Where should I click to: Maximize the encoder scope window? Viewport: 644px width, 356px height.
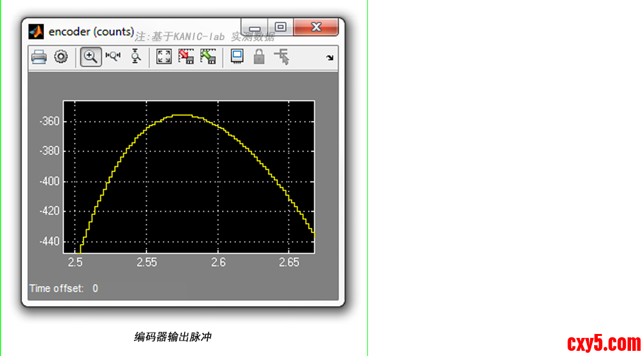click(281, 27)
